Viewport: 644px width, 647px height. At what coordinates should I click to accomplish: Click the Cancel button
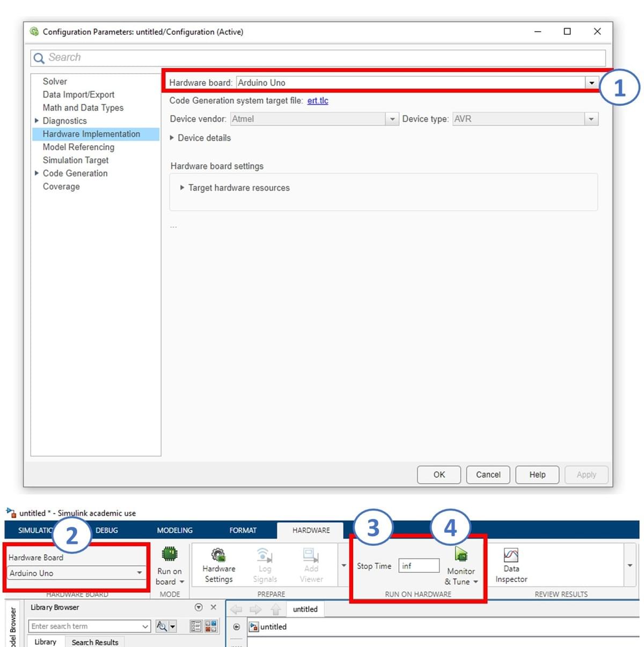[x=488, y=475]
